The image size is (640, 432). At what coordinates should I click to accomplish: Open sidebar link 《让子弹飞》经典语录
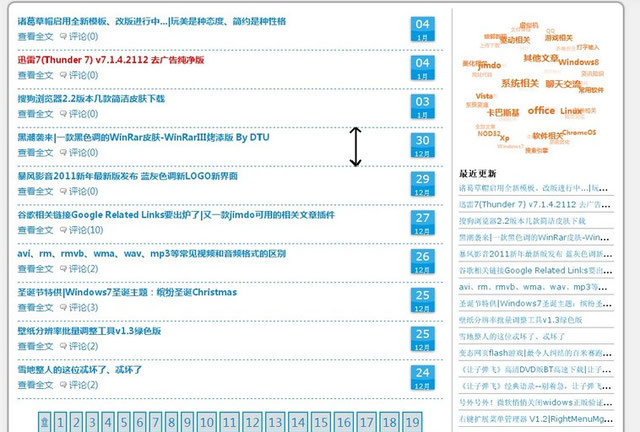[x=534, y=386]
